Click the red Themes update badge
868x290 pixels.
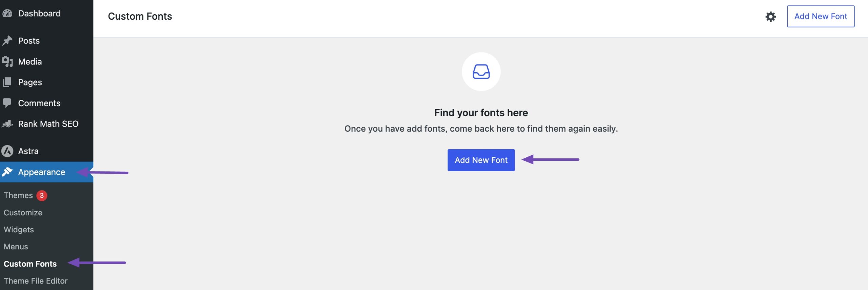(42, 195)
